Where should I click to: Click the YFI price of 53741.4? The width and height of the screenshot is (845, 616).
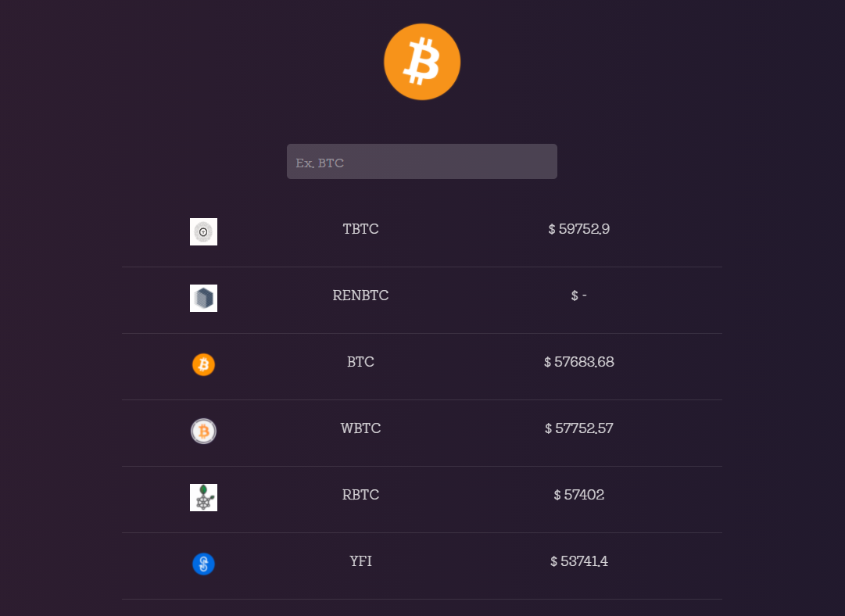(578, 561)
